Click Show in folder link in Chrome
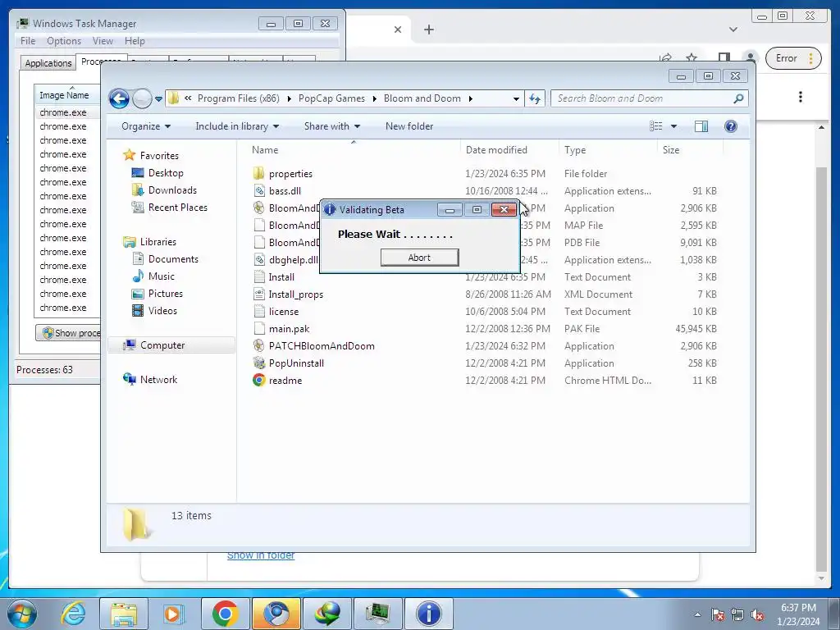Image resolution: width=840 pixels, height=630 pixels. (x=261, y=556)
